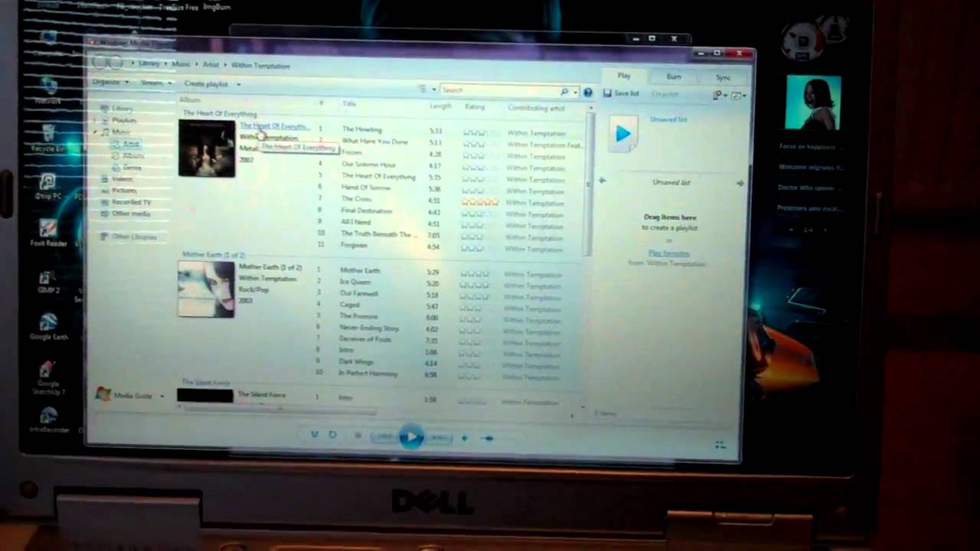Screen dimensions: 980x551
Task: Open the Burn tab
Action: pyautogui.click(x=674, y=77)
